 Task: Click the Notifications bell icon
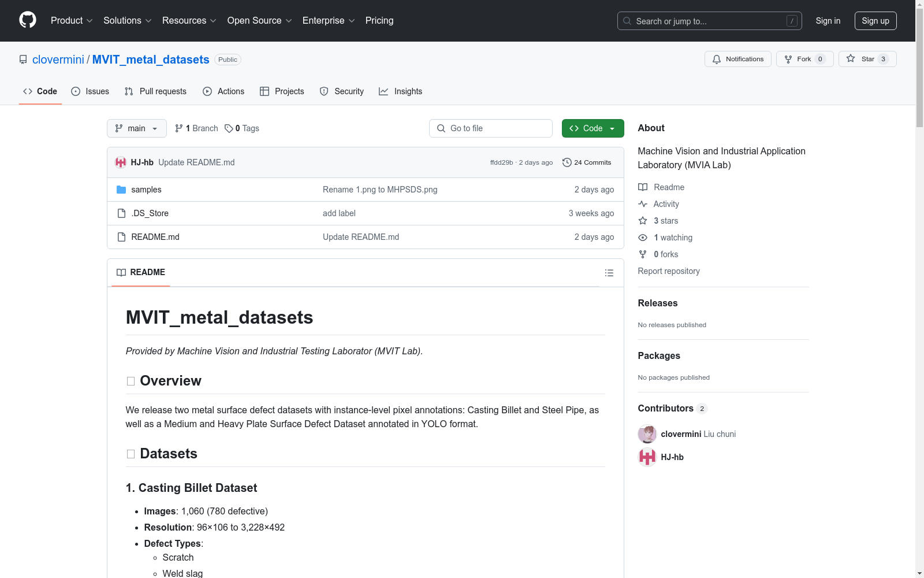point(717,59)
